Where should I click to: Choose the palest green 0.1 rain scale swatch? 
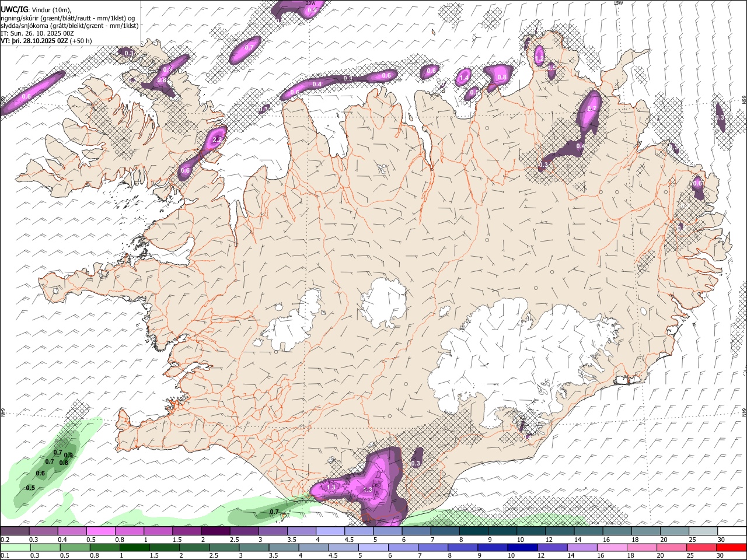15,548
